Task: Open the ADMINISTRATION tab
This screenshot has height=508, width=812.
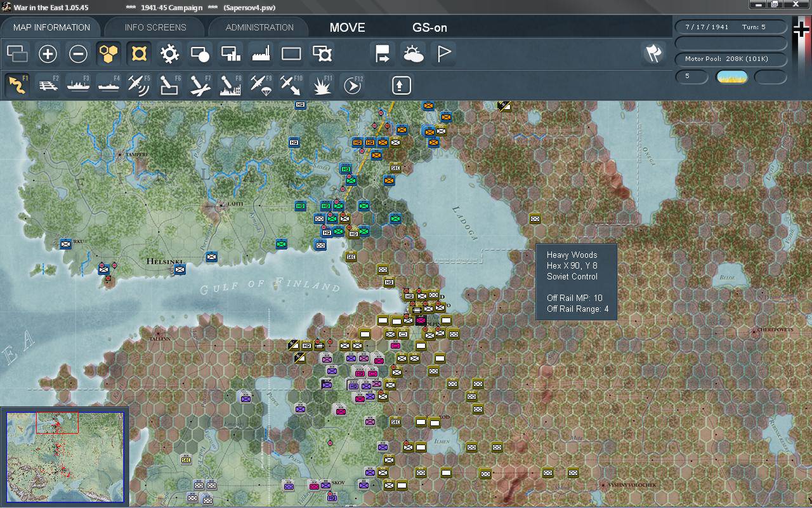Action: (259, 27)
